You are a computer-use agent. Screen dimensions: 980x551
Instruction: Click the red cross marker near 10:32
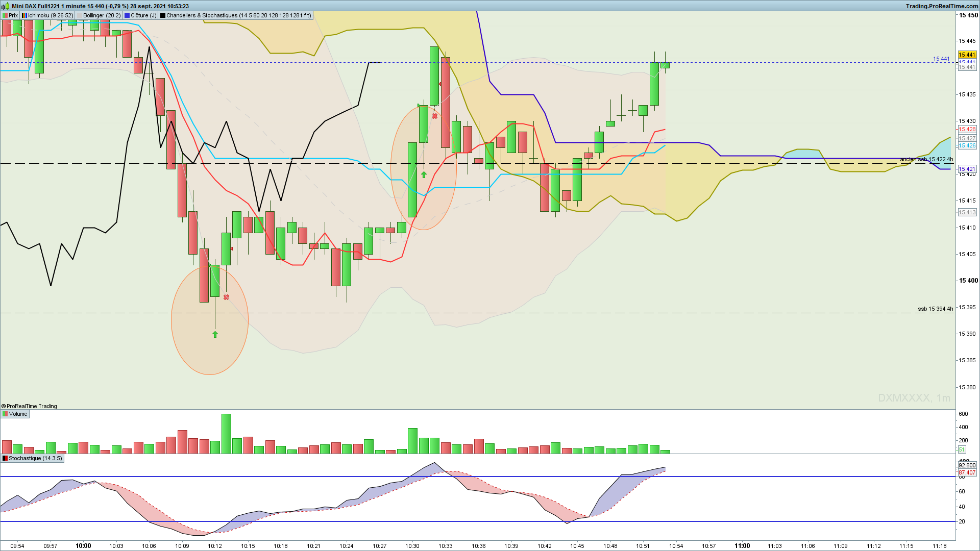pyautogui.click(x=434, y=116)
